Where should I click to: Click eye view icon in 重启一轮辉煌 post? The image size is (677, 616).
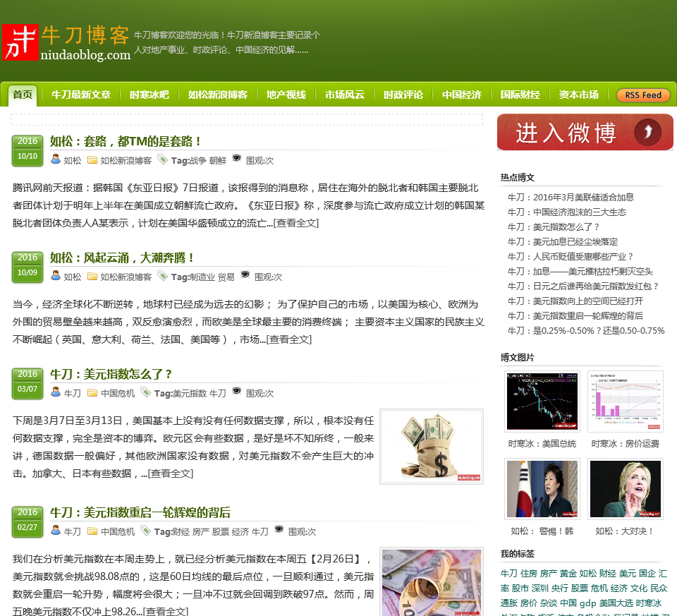pos(279,529)
